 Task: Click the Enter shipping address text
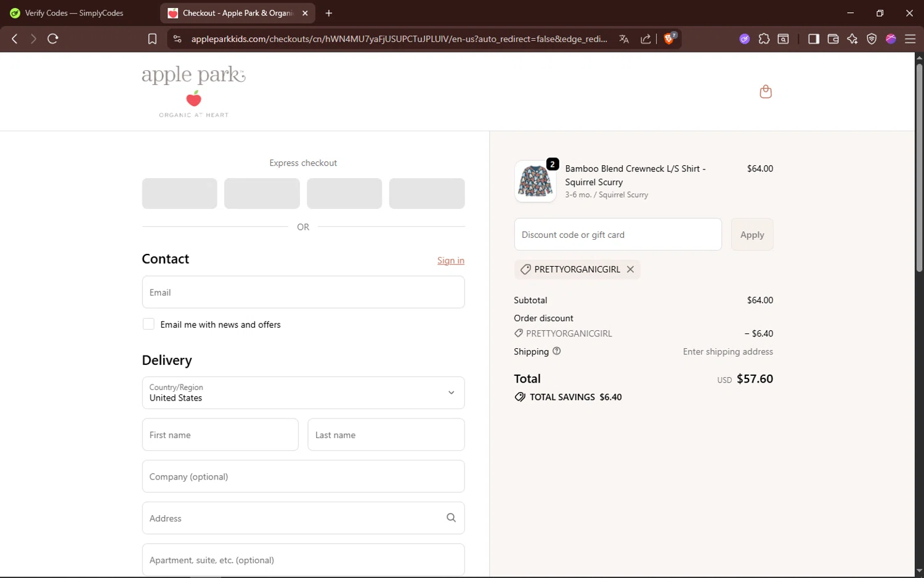click(x=727, y=351)
